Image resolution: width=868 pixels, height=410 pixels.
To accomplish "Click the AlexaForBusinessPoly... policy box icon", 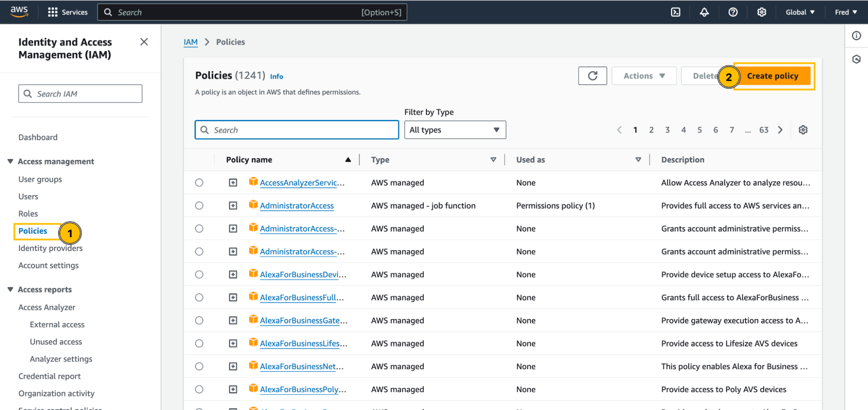I will [253, 388].
